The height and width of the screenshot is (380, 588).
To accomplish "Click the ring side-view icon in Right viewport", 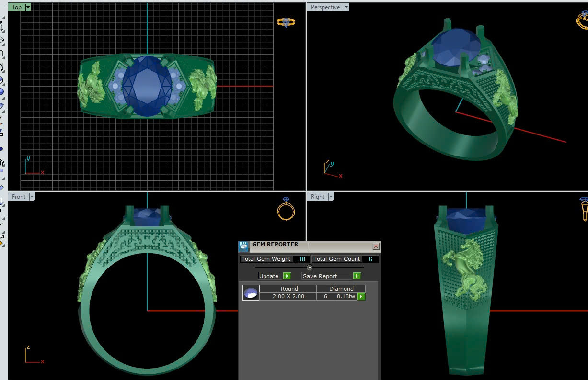I will click(584, 209).
